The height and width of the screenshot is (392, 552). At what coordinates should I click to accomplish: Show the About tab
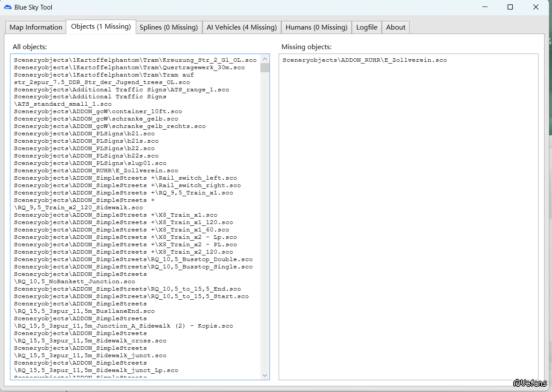click(395, 27)
